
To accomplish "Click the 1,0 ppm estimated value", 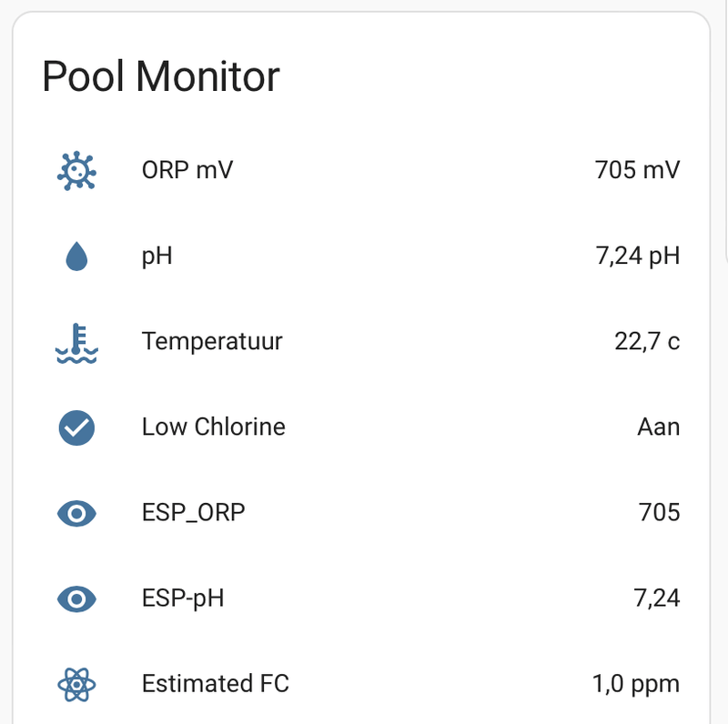I will (x=635, y=684).
